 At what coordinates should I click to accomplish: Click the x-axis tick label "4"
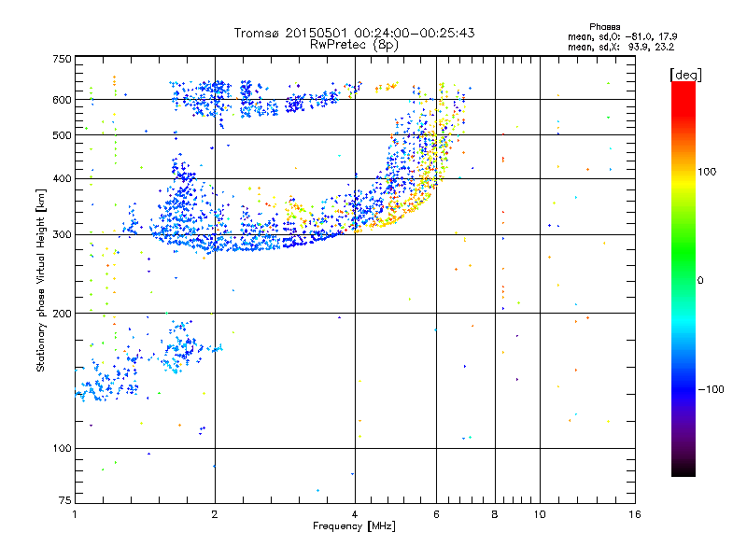click(x=355, y=514)
